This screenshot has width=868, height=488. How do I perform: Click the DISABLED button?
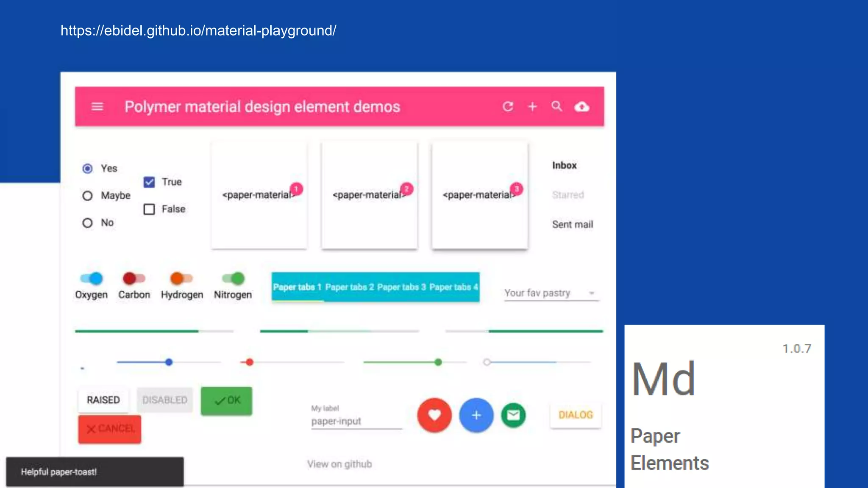pyautogui.click(x=164, y=400)
